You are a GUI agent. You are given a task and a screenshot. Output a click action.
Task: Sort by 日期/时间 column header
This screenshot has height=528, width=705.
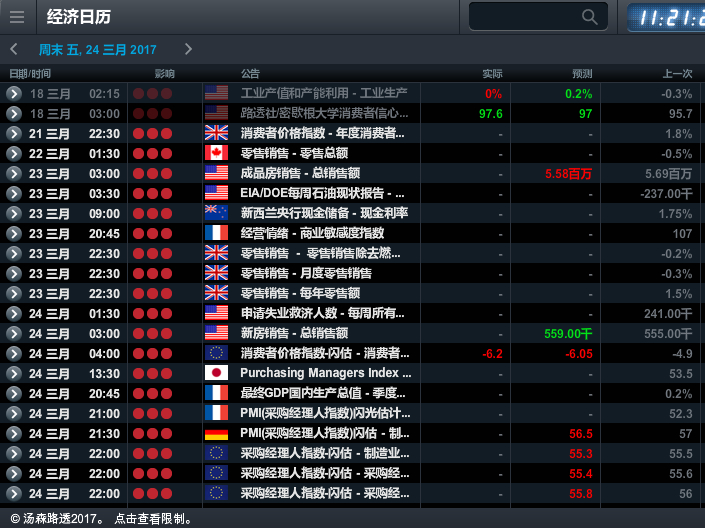click(x=30, y=74)
